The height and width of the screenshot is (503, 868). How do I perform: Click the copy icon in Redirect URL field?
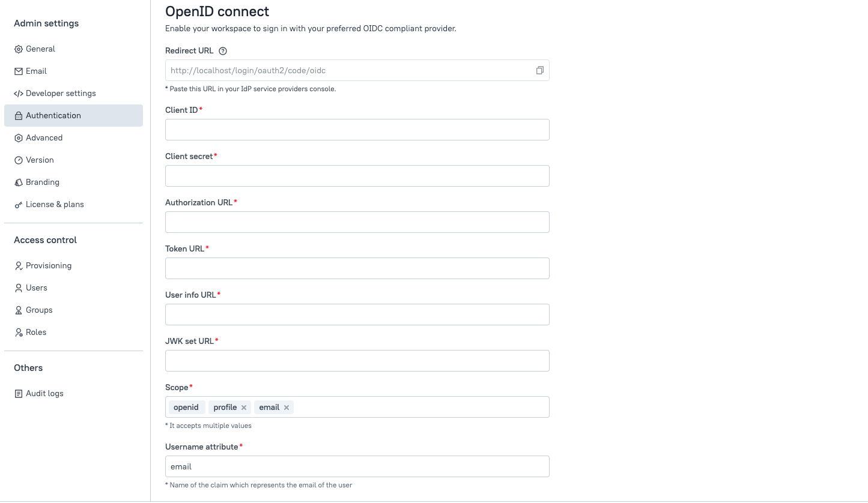coord(539,70)
